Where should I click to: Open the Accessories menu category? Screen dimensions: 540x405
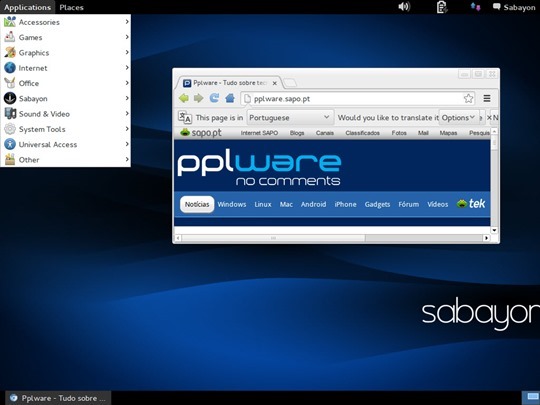tap(65, 22)
